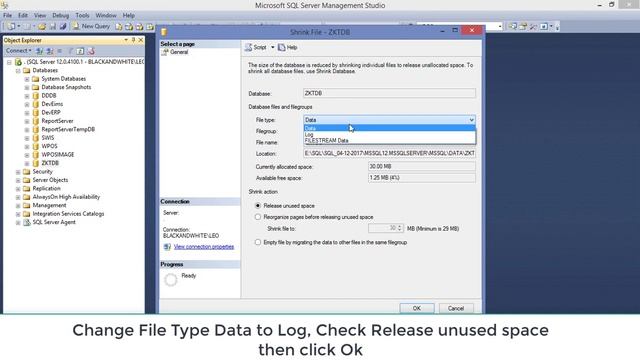Open the File menu
This screenshot has height=360, width=640.
point(7,16)
